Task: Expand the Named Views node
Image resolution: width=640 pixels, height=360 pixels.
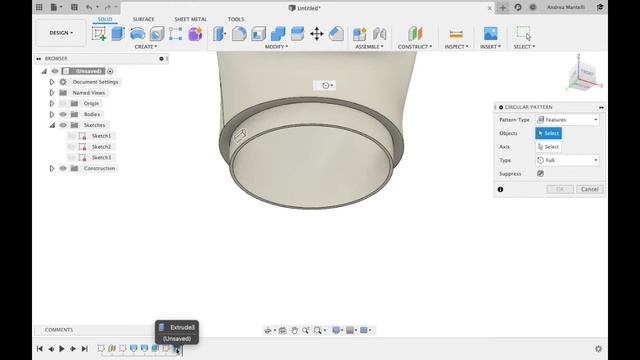Action: coord(52,93)
